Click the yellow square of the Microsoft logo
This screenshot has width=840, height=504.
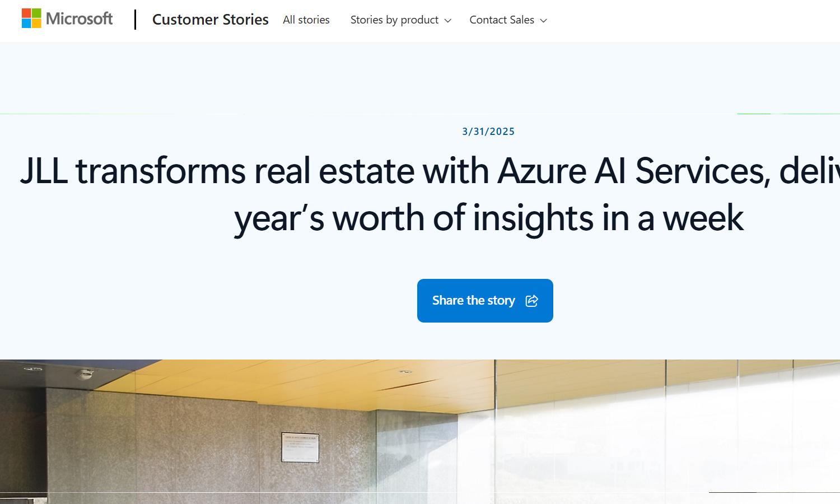click(36, 23)
